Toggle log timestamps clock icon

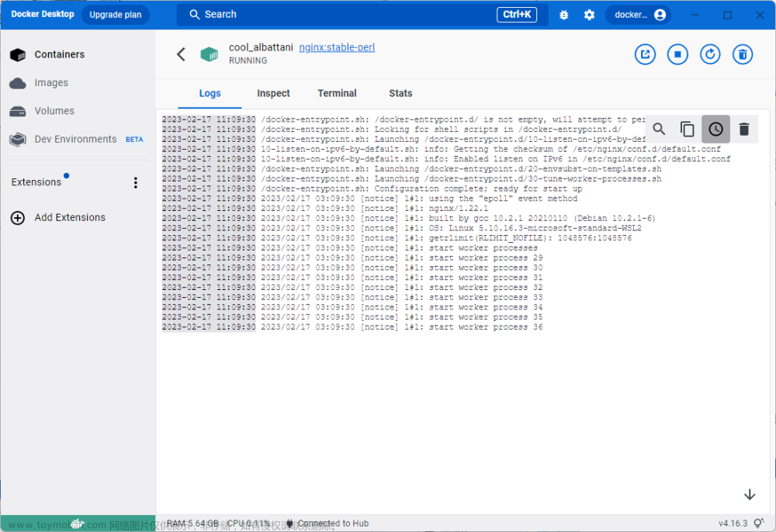click(715, 129)
